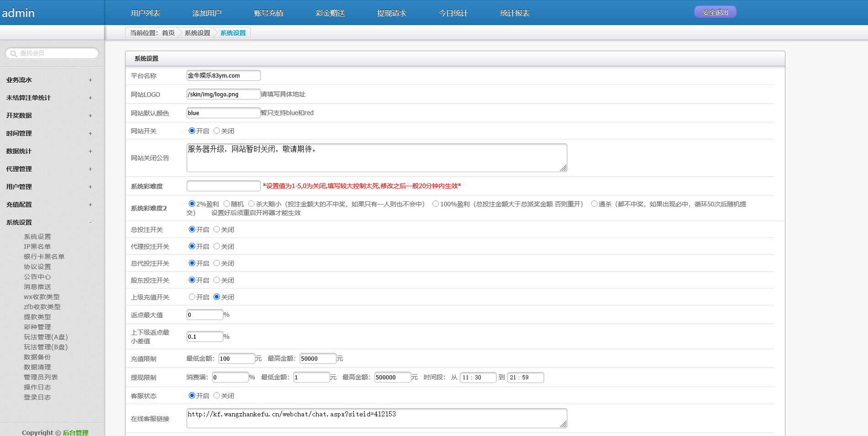
Task: Click the search magnifier icon in member search
Action: point(14,53)
